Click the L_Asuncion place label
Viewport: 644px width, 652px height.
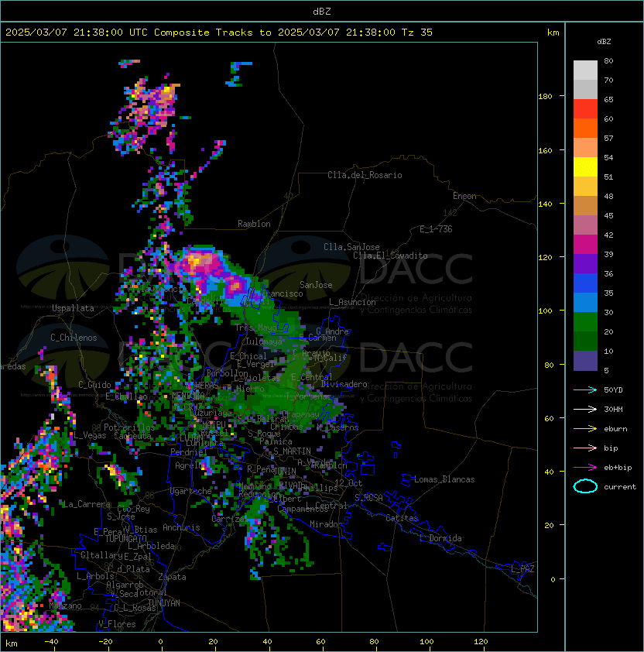352,302
